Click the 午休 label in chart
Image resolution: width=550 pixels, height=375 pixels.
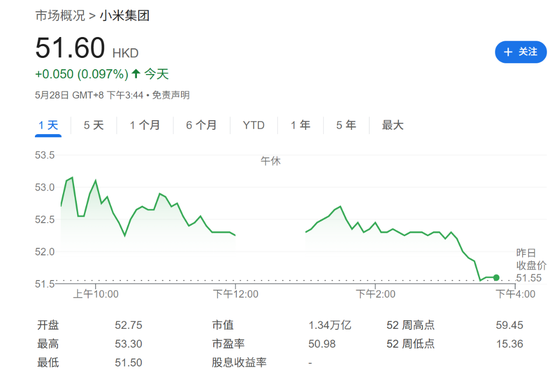pyautogui.click(x=270, y=161)
